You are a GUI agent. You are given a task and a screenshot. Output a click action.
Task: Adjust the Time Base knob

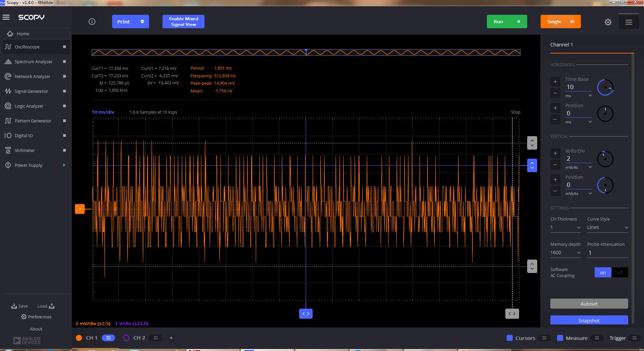(x=605, y=87)
